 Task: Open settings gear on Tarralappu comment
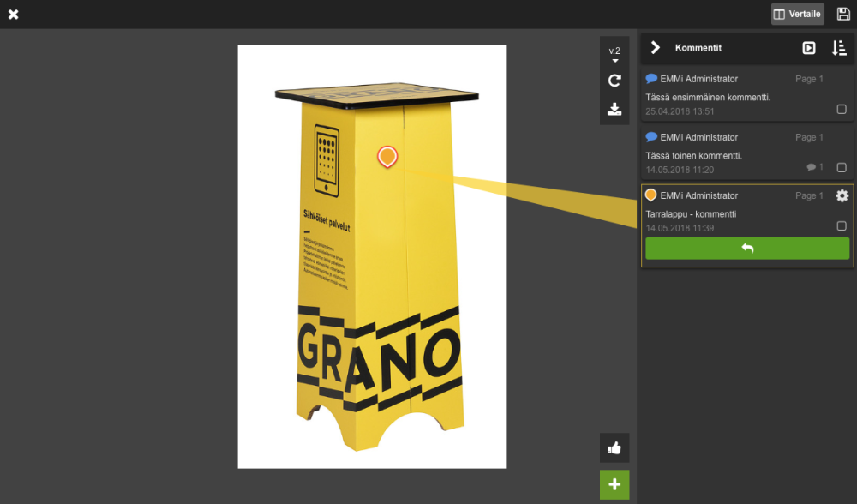[842, 195]
